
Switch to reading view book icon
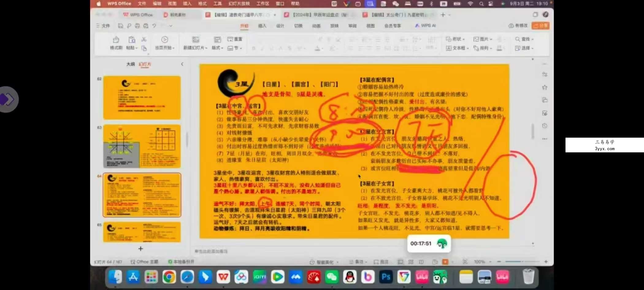point(421,262)
